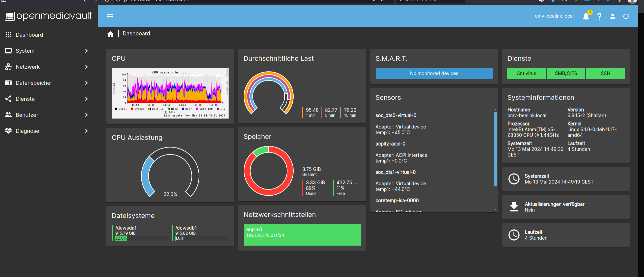Click the Netzwerk network icon

point(8,67)
